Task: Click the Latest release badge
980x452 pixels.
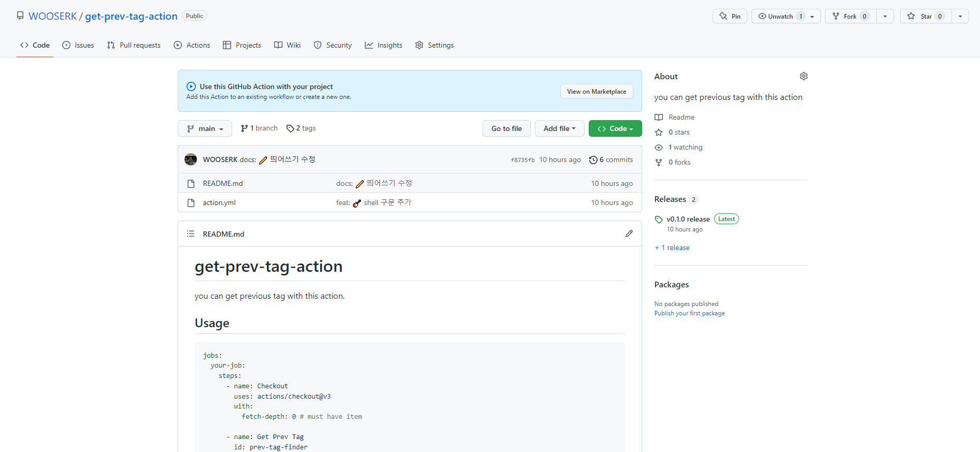Action: click(x=726, y=219)
